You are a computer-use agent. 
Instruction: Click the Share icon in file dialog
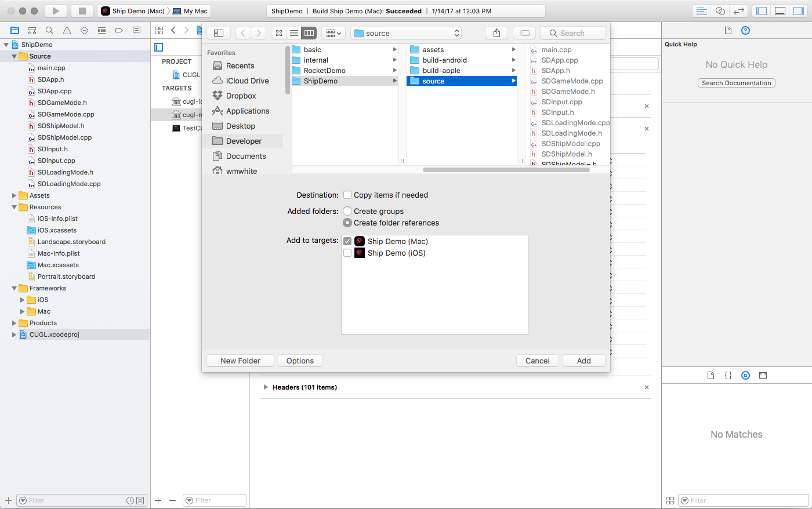click(496, 33)
